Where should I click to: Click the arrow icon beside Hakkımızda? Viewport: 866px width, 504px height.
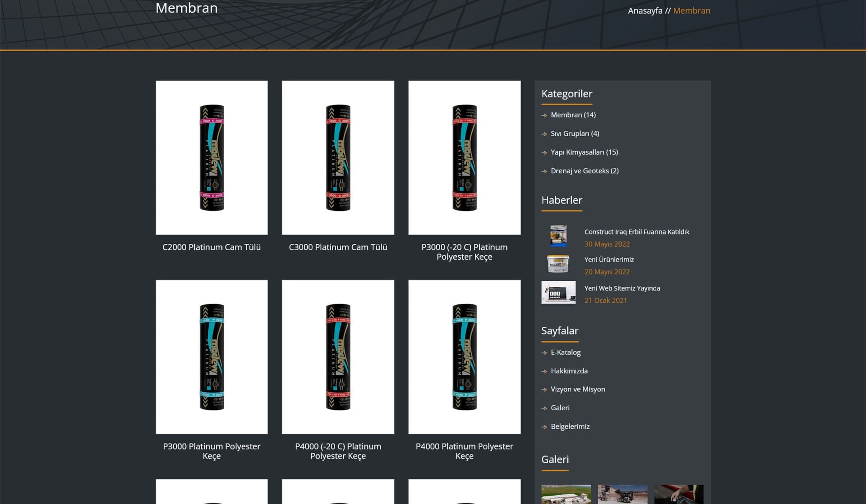pos(544,371)
